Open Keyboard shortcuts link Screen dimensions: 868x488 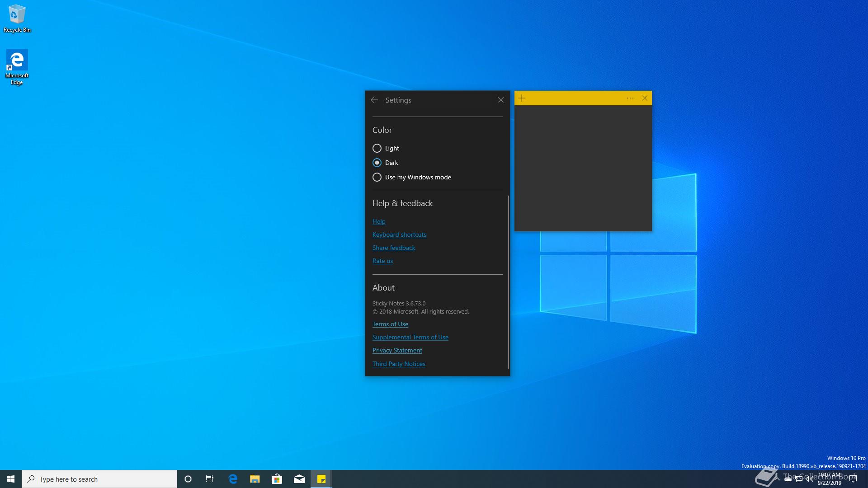point(399,235)
